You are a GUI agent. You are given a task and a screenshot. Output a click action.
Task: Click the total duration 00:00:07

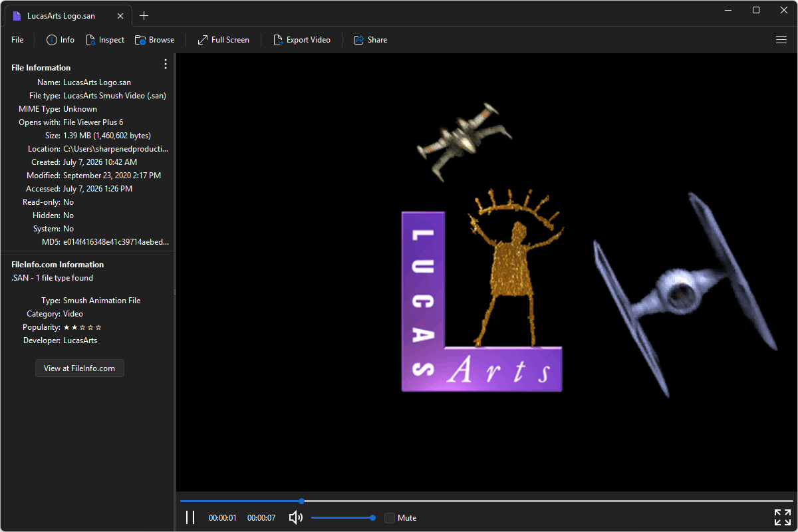coord(261,517)
